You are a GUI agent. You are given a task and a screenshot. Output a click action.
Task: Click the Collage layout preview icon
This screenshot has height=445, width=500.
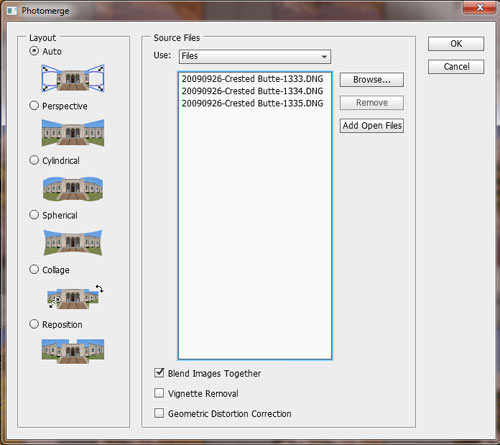pyautogui.click(x=75, y=297)
